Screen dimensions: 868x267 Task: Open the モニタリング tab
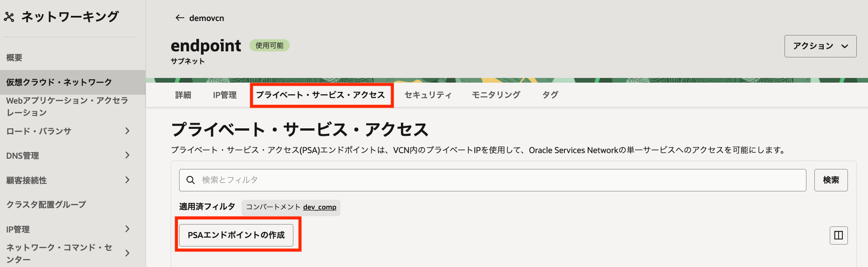(496, 95)
